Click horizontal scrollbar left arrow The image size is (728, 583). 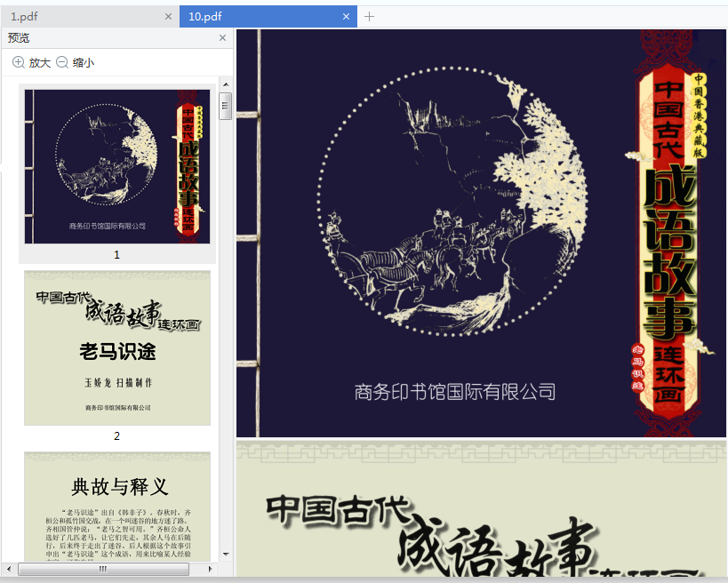pyautogui.click(x=9, y=569)
